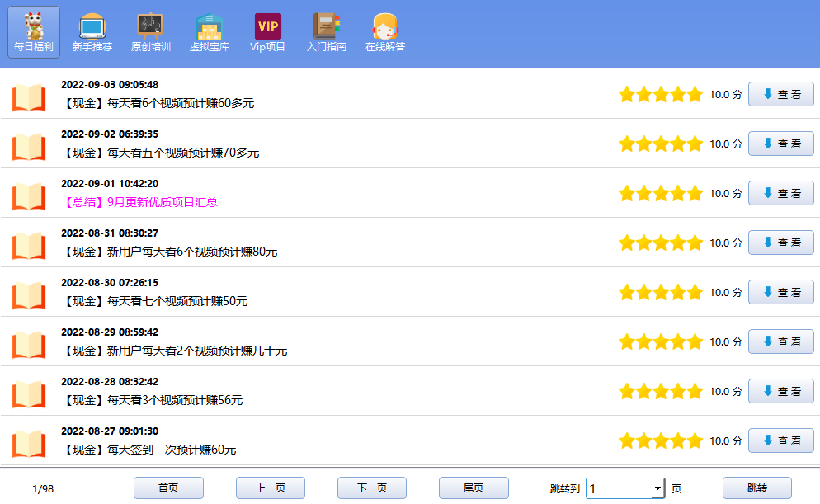
Task: Click star rating on 2022-09-03 row
Action: (x=661, y=95)
